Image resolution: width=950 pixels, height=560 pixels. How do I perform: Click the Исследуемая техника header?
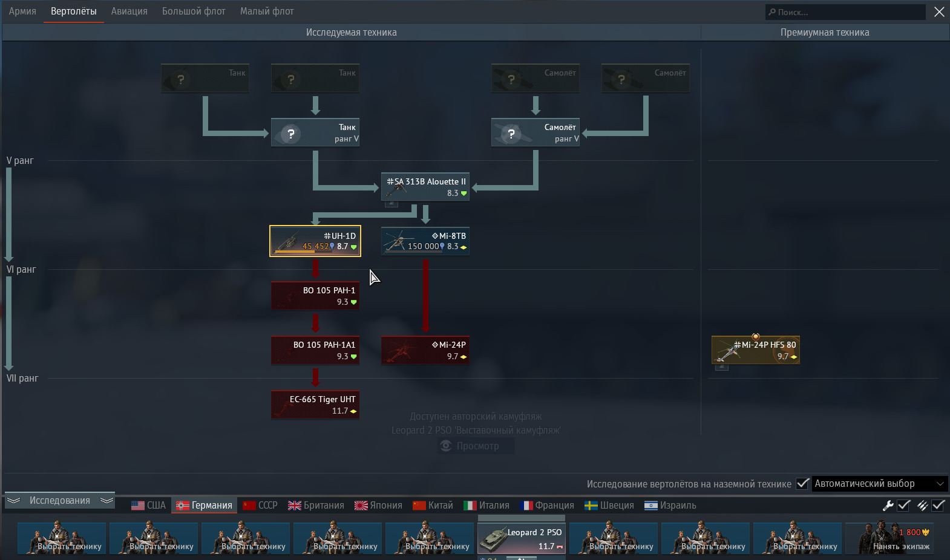point(352,33)
